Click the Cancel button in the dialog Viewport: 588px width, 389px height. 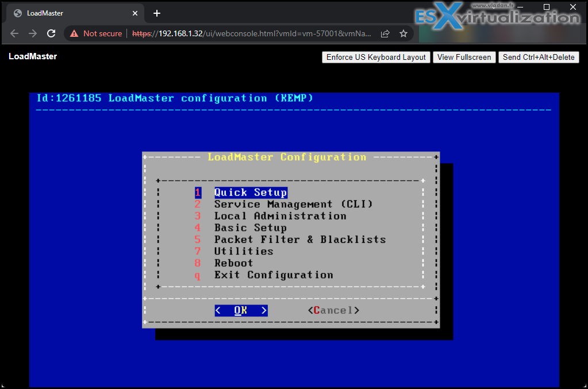[333, 310]
